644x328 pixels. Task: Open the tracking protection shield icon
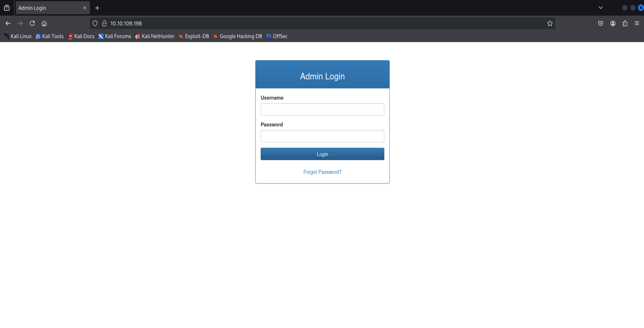pyautogui.click(x=95, y=24)
